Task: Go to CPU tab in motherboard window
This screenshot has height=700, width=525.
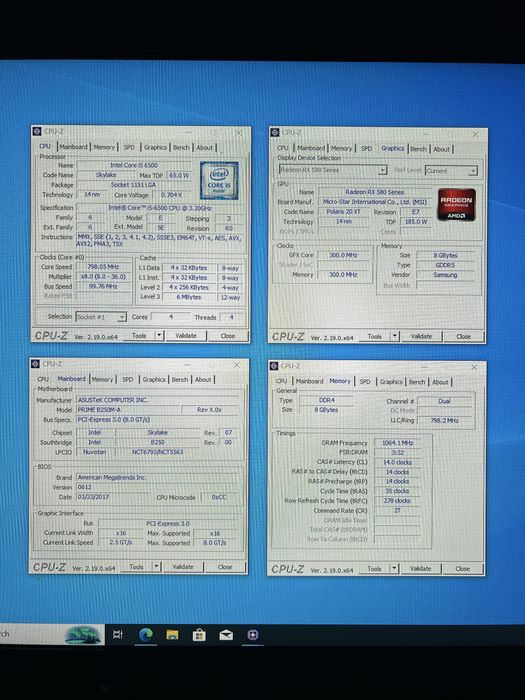Action: pyautogui.click(x=43, y=379)
